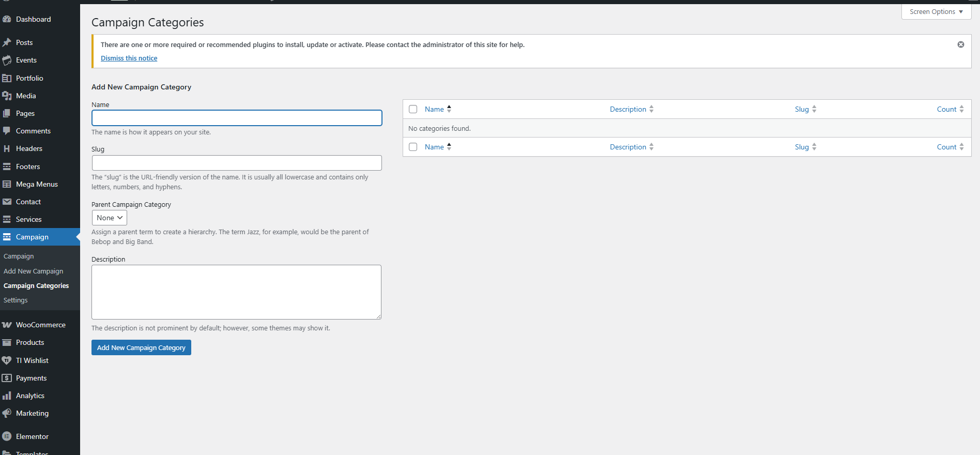Sort table by Count column header
The height and width of the screenshot is (455, 980).
point(946,109)
